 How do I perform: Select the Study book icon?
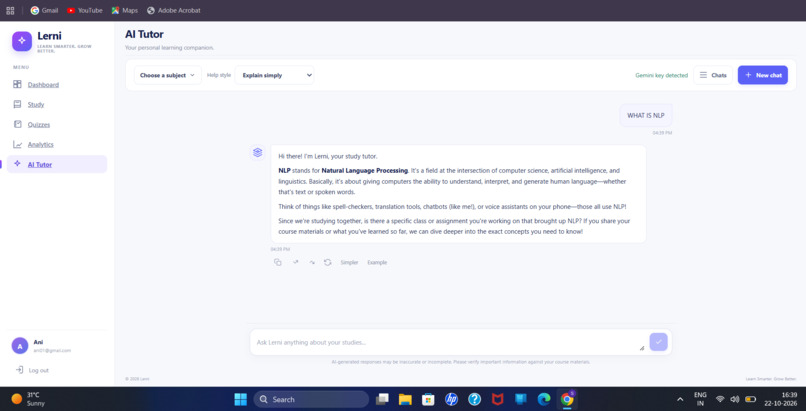click(17, 104)
